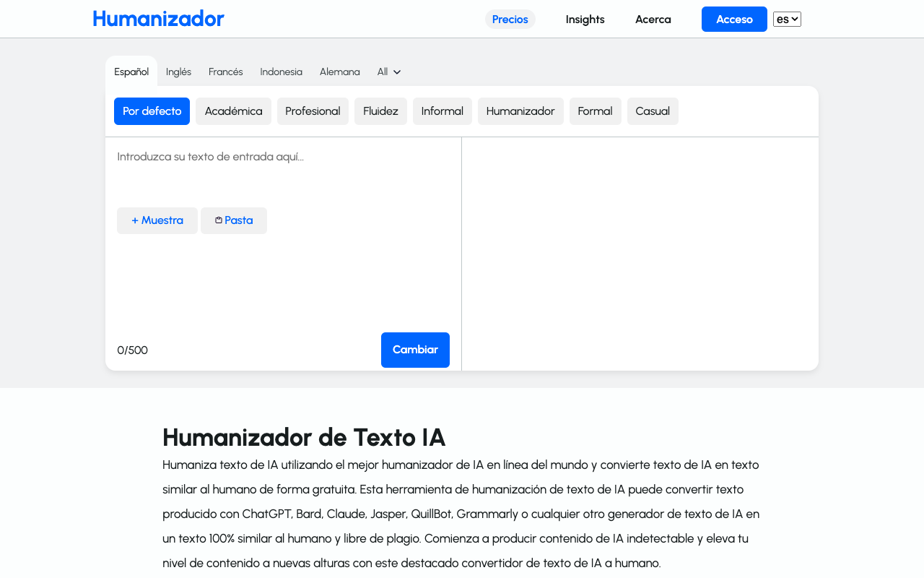Select the Informal mode
This screenshot has width=924, height=578.
(x=443, y=111)
